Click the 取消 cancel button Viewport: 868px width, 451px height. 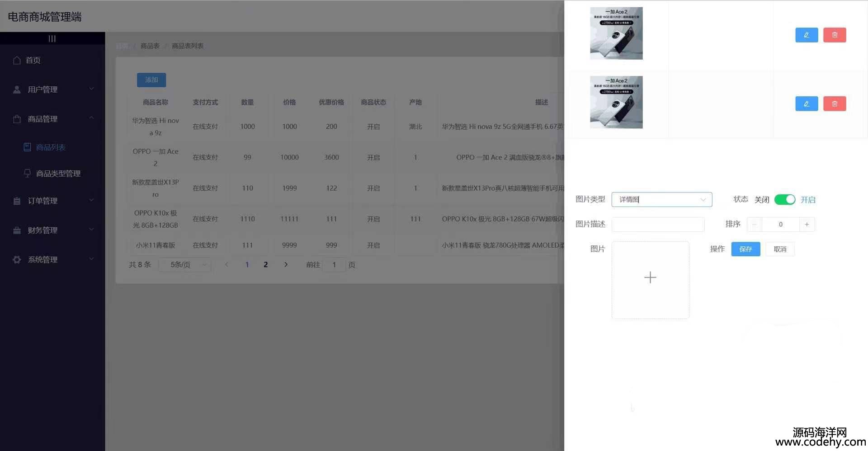click(780, 249)
